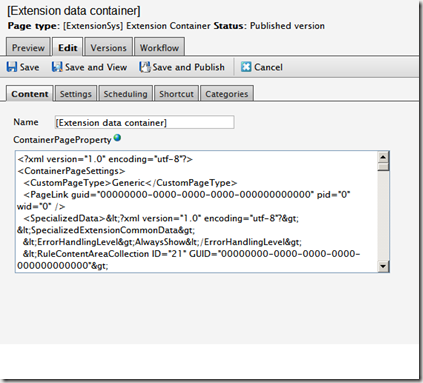Image resolution: width=423 pixels, height=383 pixels.
Task: Open the Versions tab
Action: pyautogui.click(x=109, y=48)
